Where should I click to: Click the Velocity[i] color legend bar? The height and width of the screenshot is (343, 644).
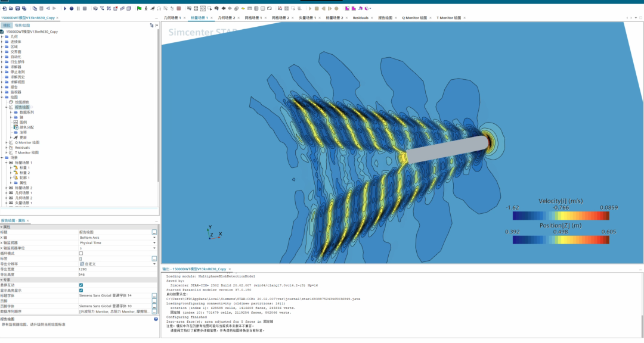[561, 216]
